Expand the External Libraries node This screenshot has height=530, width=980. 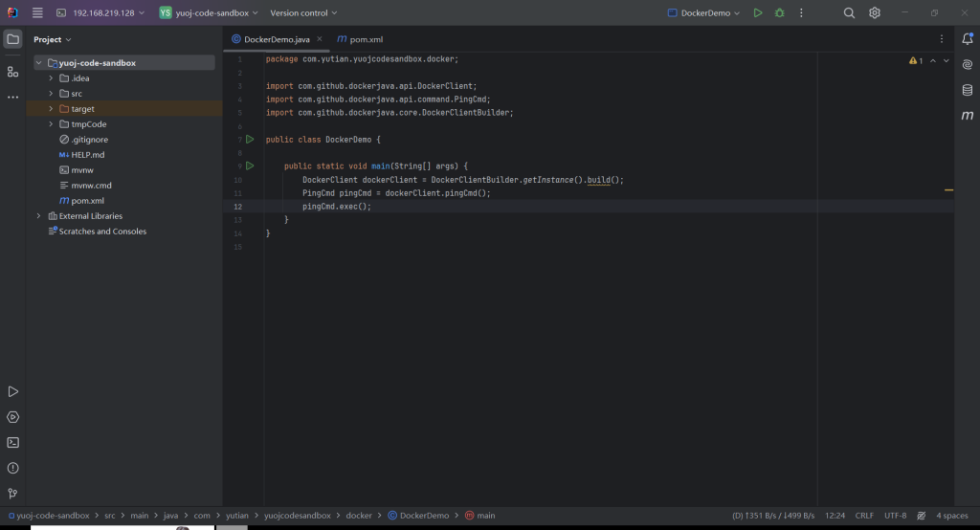tap(38, 216)
